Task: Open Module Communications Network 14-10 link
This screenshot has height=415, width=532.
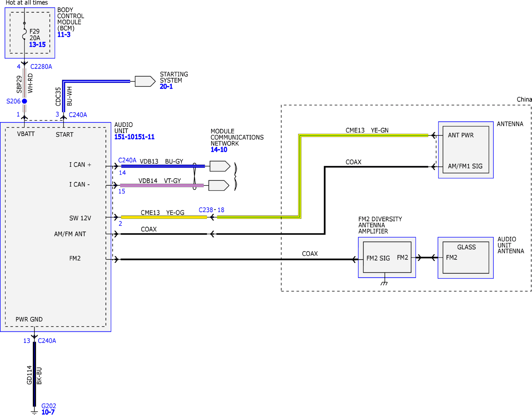Action: click(x=219, y=150)
